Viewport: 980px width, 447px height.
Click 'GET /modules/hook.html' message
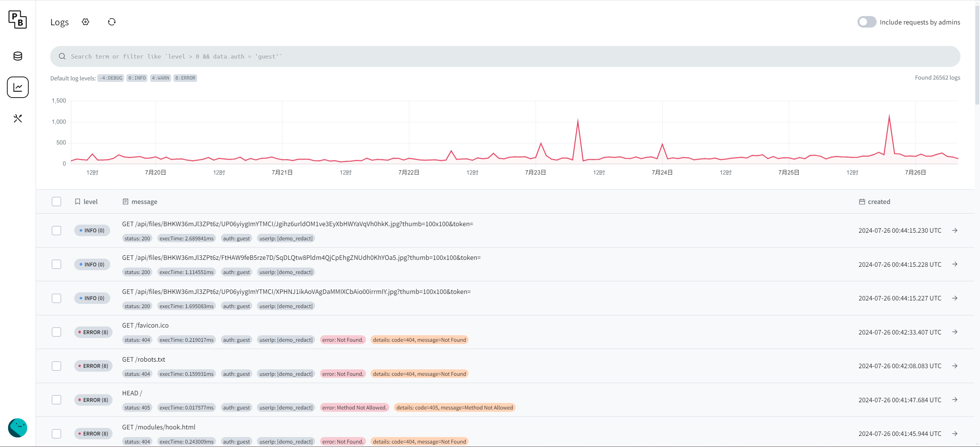coord(158,427)
